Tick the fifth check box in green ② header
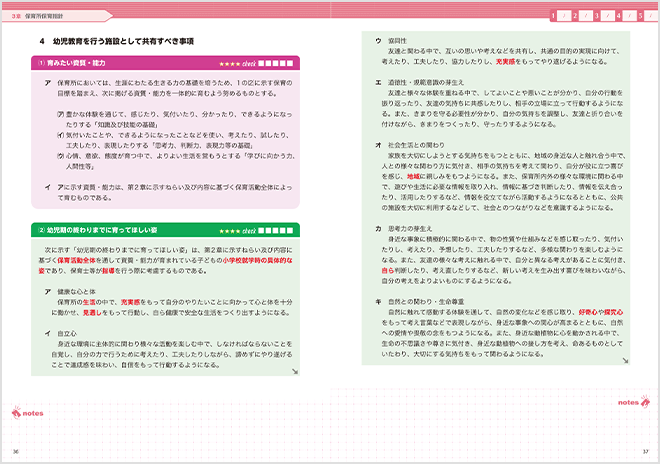The width and height of the screenshot is (660, 464). pos(290,230)
